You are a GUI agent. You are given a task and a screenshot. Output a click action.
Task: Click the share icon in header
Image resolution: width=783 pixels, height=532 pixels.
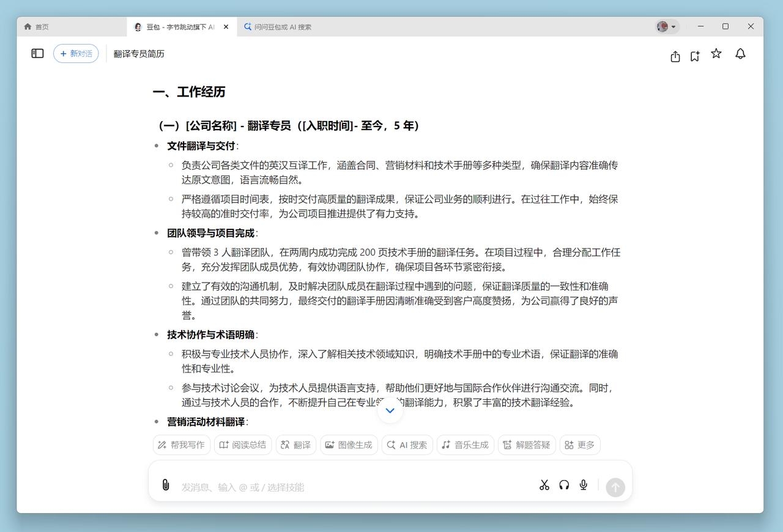pyautogui.click(x=675, y=56)
